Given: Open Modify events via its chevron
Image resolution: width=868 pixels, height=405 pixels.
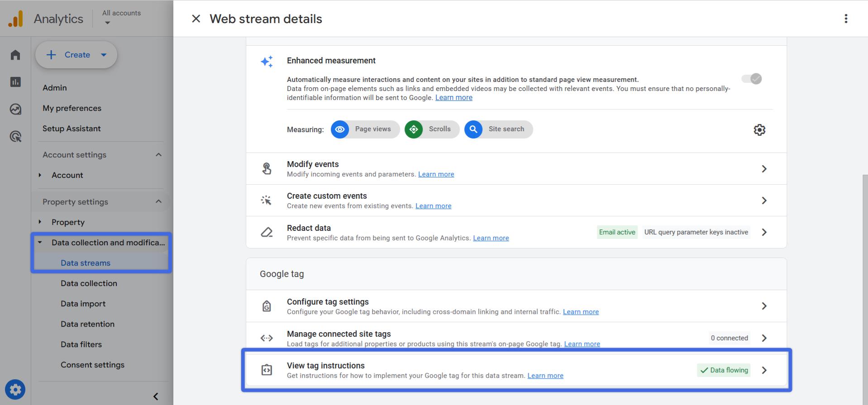Looking at the screenshot, I should pos(764,169).
